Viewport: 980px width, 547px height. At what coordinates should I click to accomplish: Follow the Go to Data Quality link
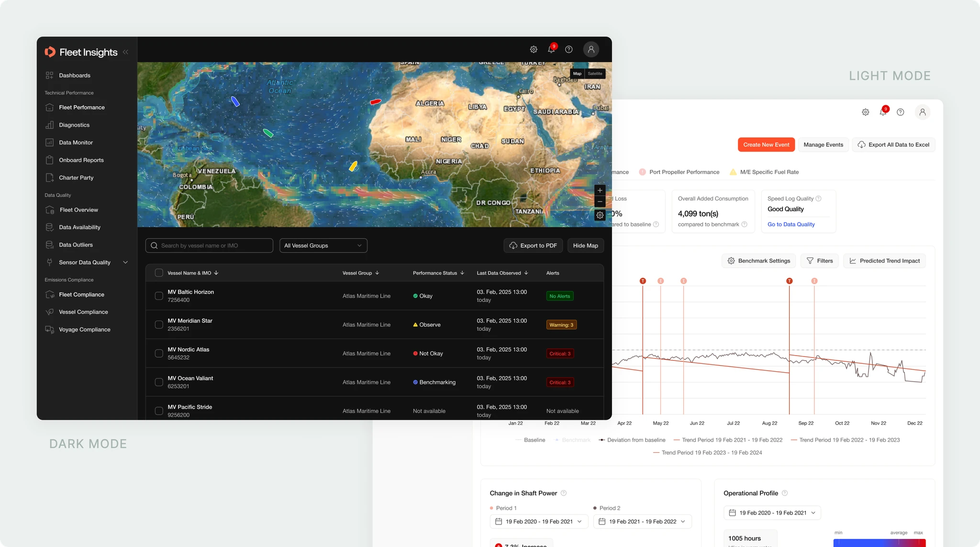point(791,224)
